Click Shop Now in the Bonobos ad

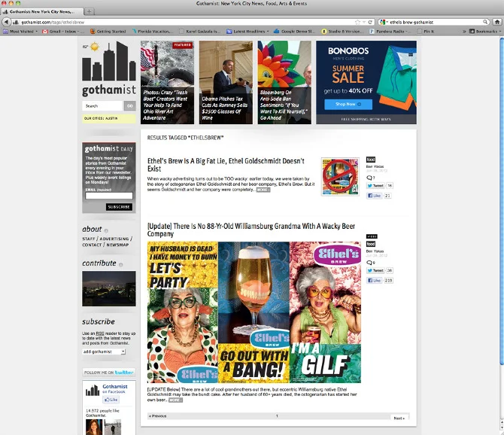[x=348, y=104]
